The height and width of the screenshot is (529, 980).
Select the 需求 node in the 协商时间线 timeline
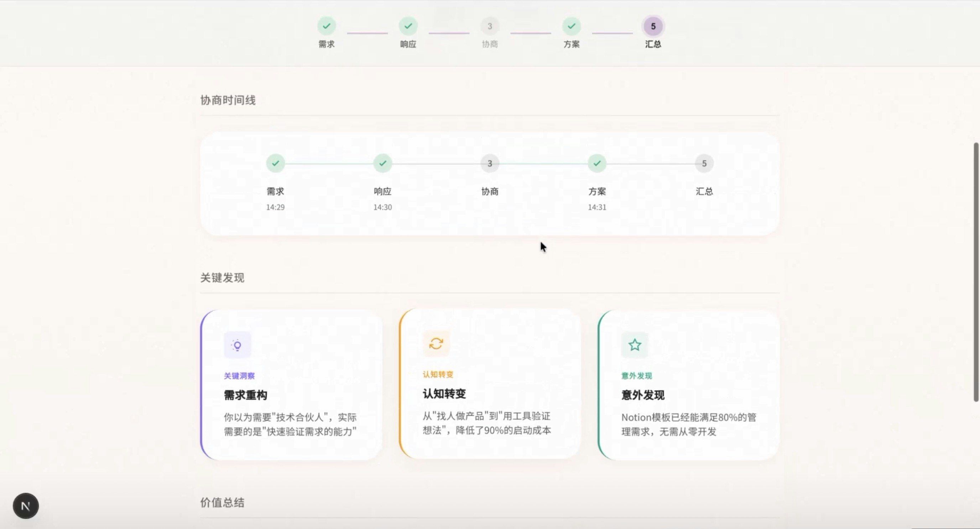[275, 163]
